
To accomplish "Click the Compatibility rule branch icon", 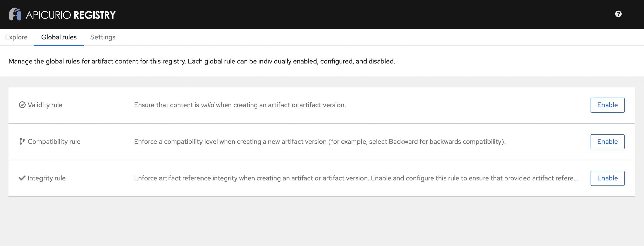I will click(22, 141).
